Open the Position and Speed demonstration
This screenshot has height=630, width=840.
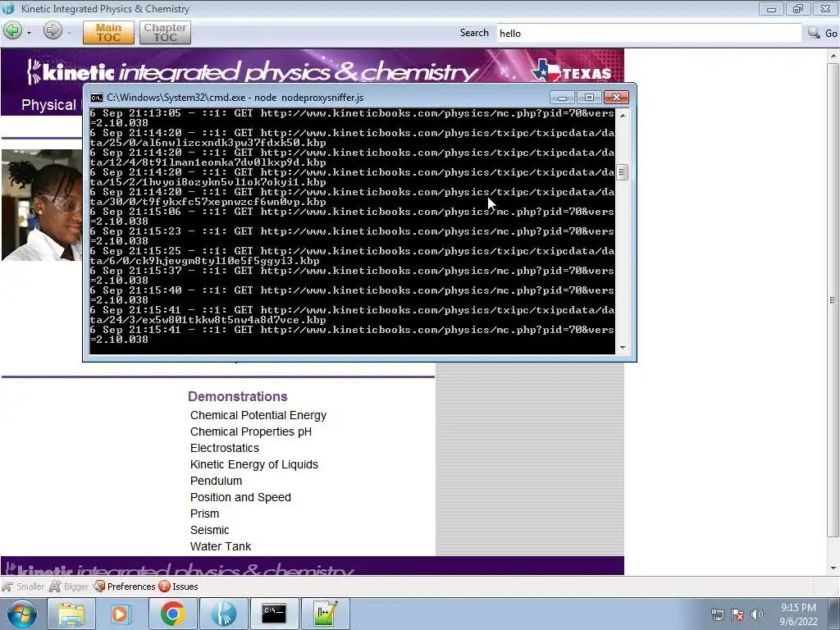click(240, 497)
